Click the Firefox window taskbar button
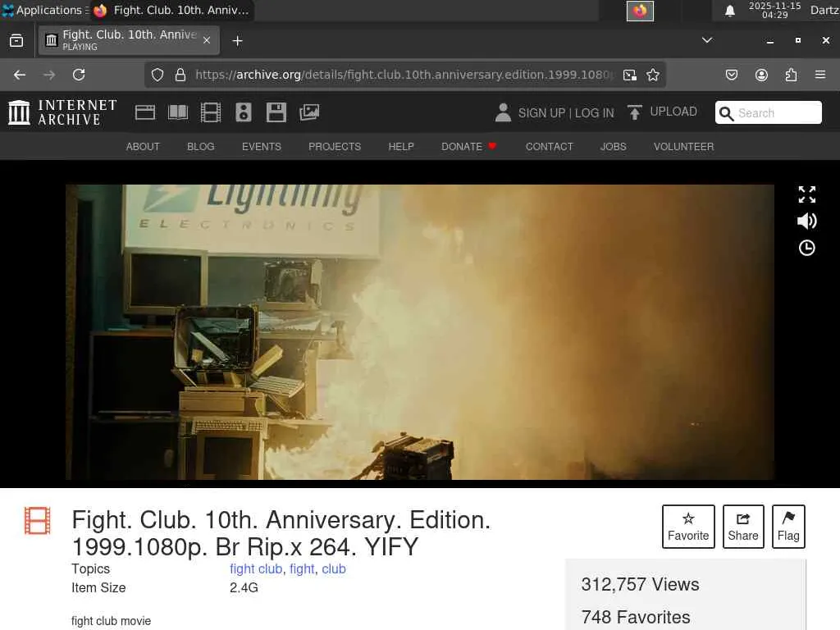 tap(172, 10)
